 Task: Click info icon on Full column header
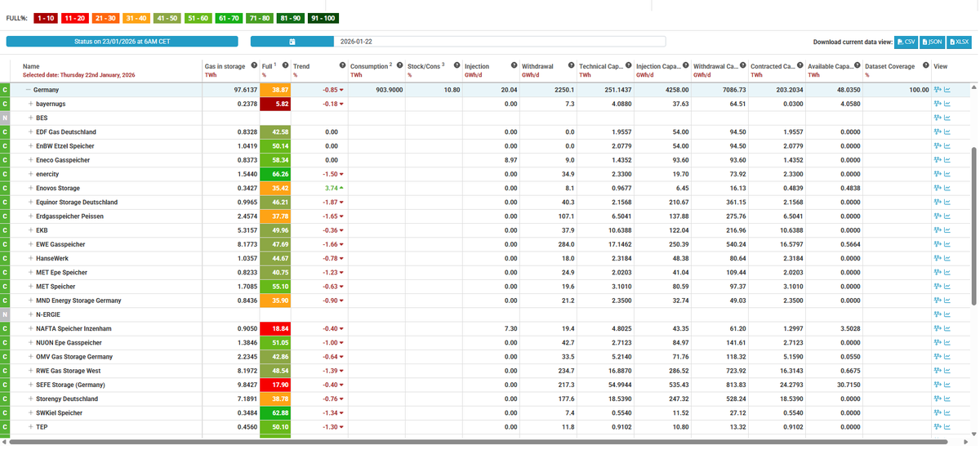coord(285,66)
